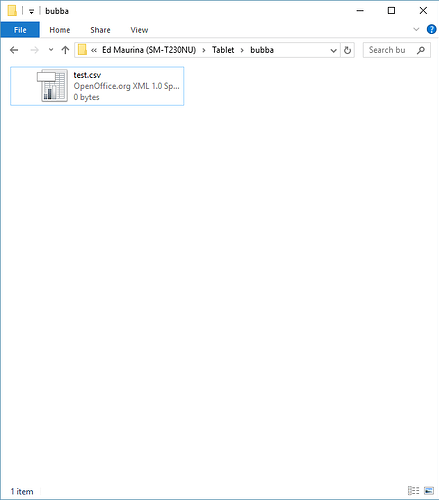Switch to the Home ribbon tab
Viewport: 439px width, 500px height.
[60, 30]
